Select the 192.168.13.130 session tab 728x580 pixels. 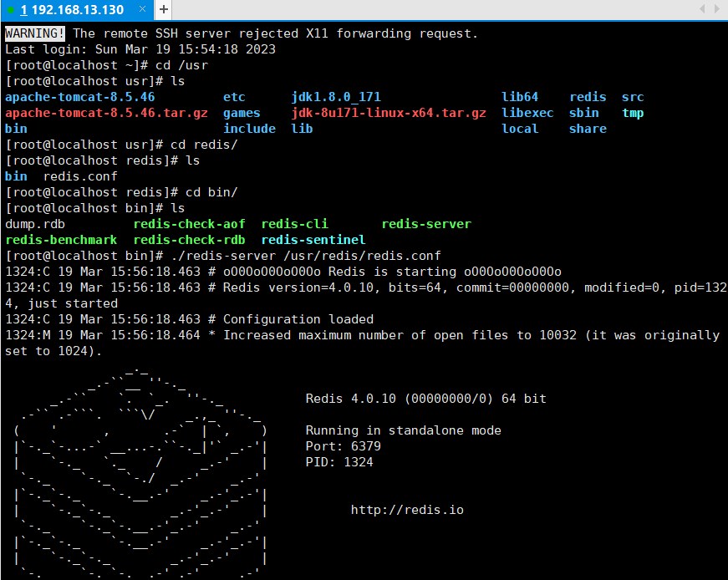(77, 10)
